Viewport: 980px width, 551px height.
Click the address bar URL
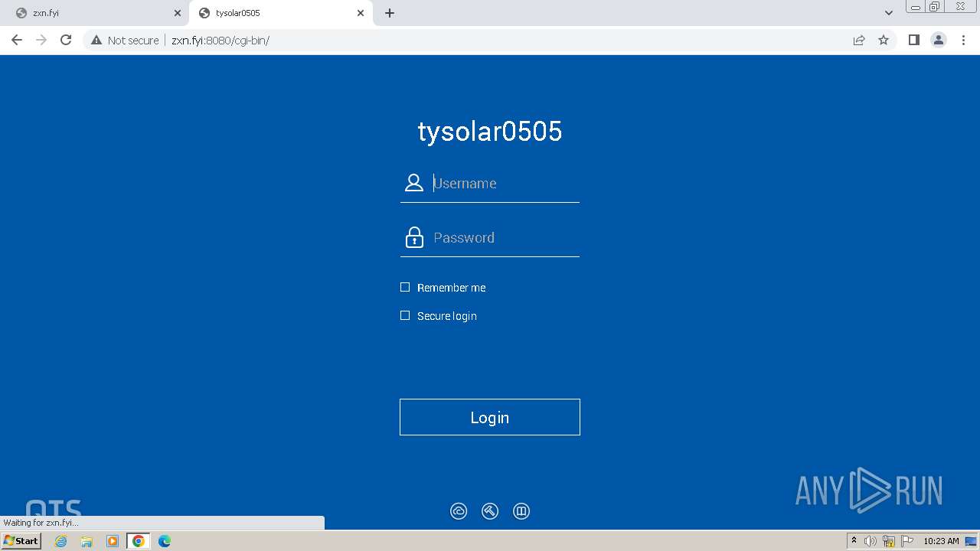(220, 41)
